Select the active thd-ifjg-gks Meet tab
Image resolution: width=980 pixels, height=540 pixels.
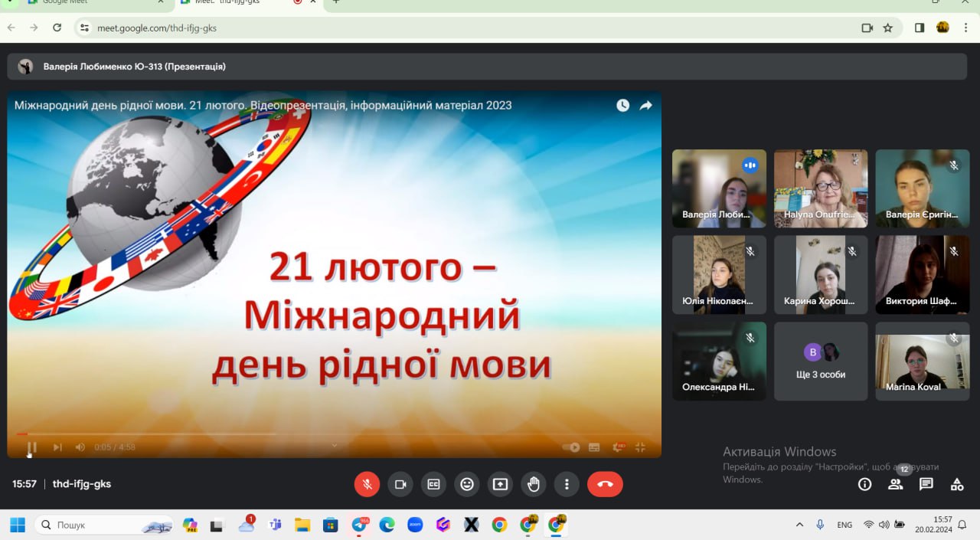tap(237, 2)
